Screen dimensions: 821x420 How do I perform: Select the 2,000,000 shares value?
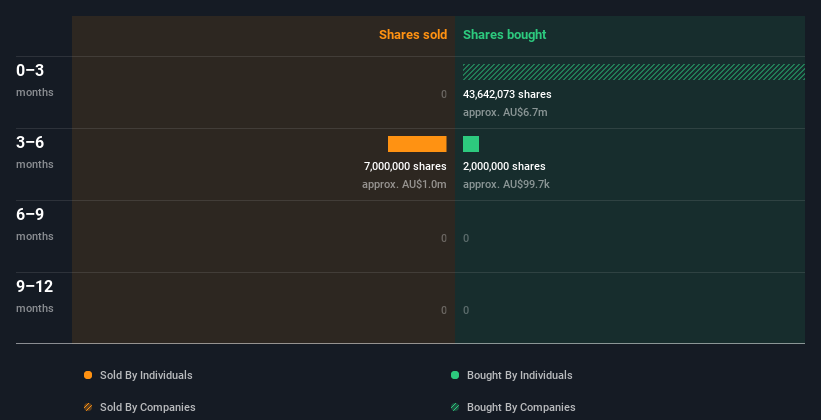504,166
